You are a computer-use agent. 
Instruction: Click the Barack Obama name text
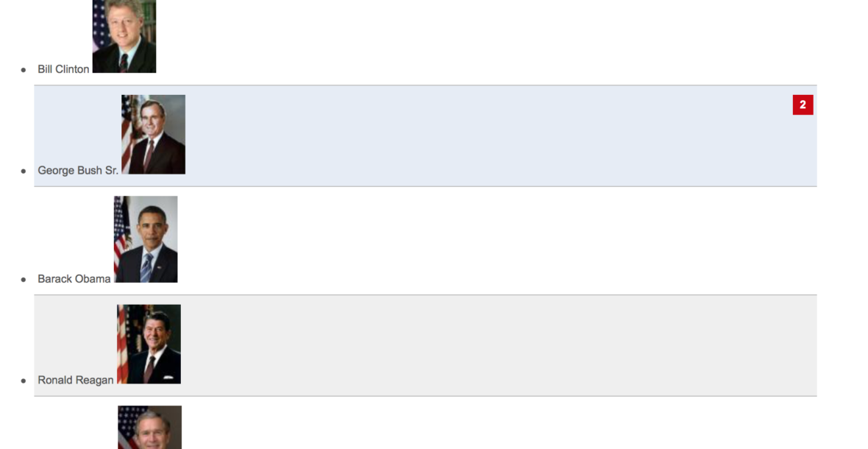74,279
